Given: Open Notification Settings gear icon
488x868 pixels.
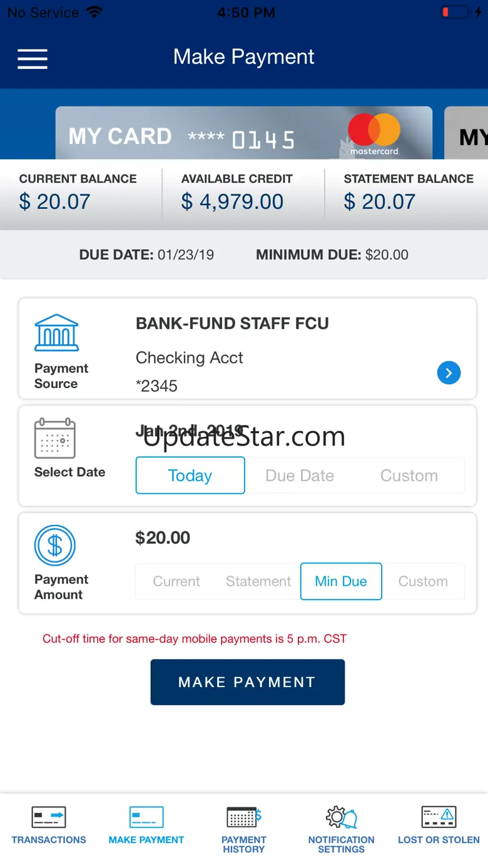Looking at the screenshot, I should (x=341, y=817).
